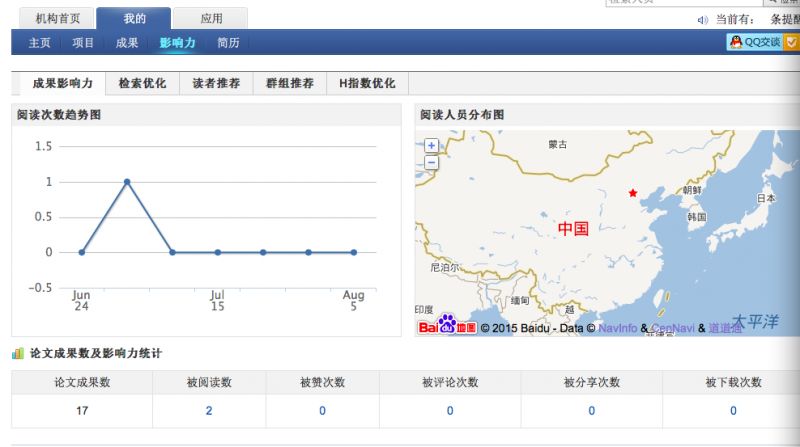
Task: Click the 当前有 reminder text
Action: tap(735, 19)
